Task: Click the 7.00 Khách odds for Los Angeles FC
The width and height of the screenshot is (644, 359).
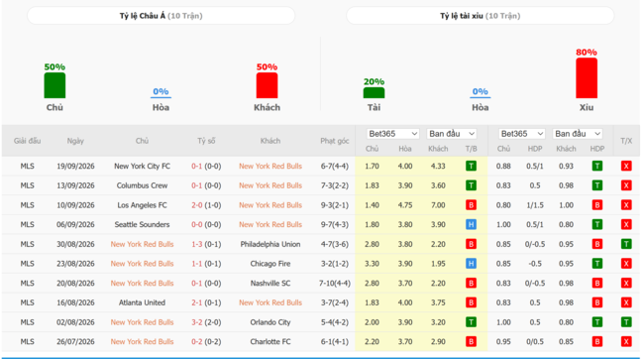Action: tap(438, 205)
